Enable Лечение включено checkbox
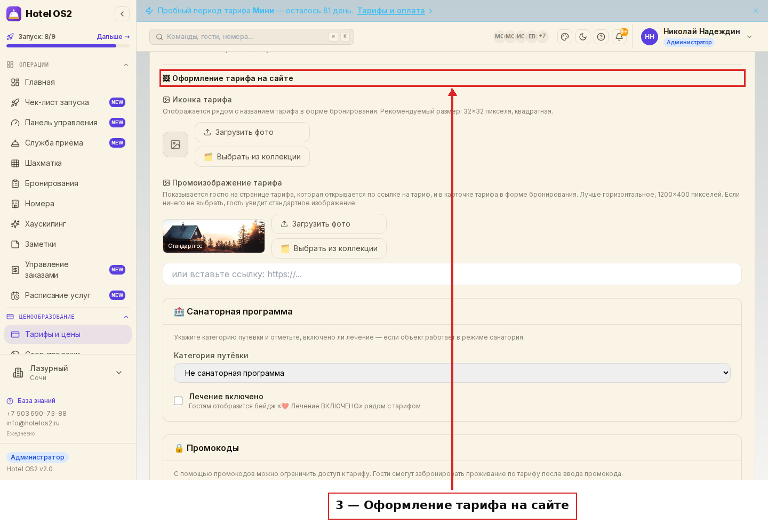Image resolution: width=768 pixels, height=532 pixels. coord(178,401)
